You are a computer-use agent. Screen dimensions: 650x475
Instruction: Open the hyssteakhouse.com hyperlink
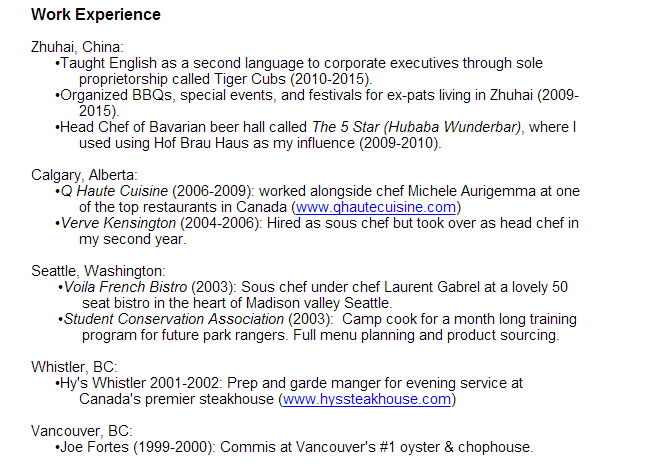tap(367, 399)
